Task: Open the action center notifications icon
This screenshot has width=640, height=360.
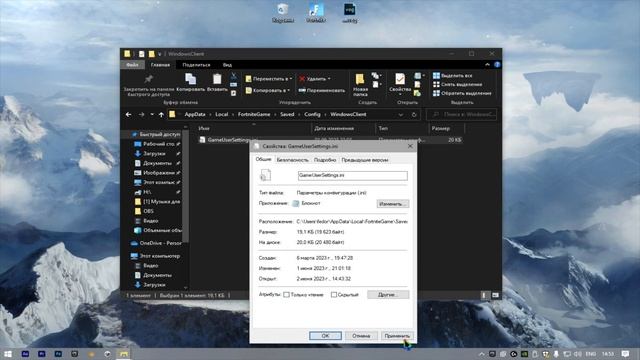Action: (625, 354)
